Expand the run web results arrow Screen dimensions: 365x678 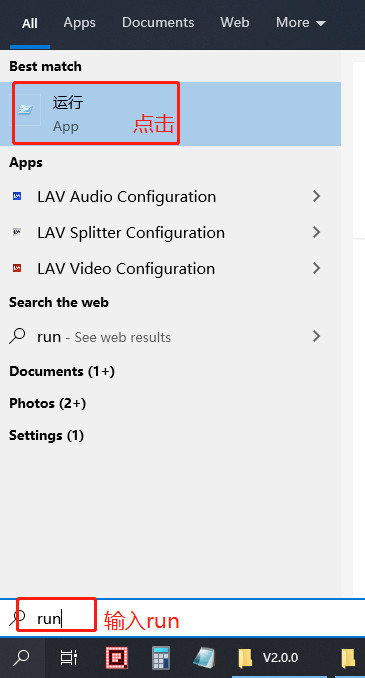click(x=317, y=336)
